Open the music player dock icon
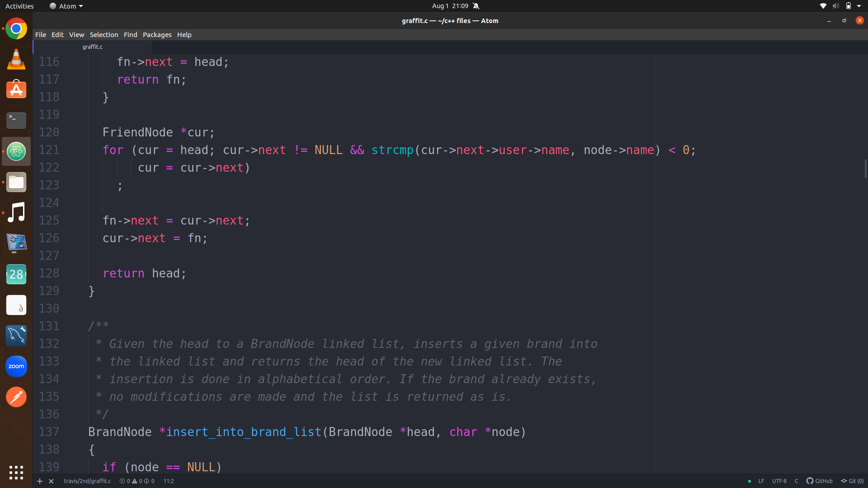Screen dimensions: 868x488 coord(16,212)
